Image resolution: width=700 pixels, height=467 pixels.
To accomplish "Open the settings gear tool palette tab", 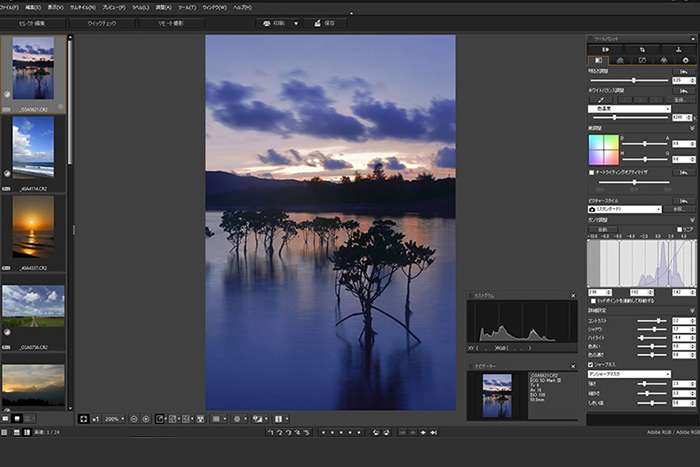I will point(685,60).
